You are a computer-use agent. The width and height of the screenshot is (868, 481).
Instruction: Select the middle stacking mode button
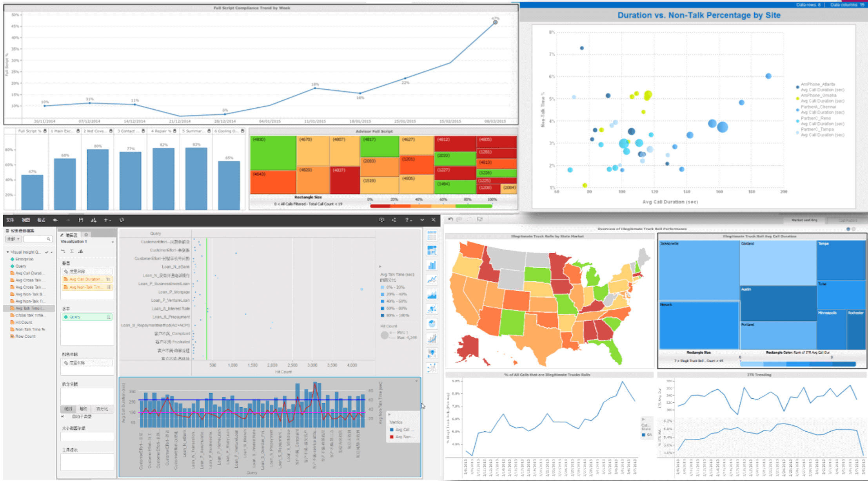[83, 409]
